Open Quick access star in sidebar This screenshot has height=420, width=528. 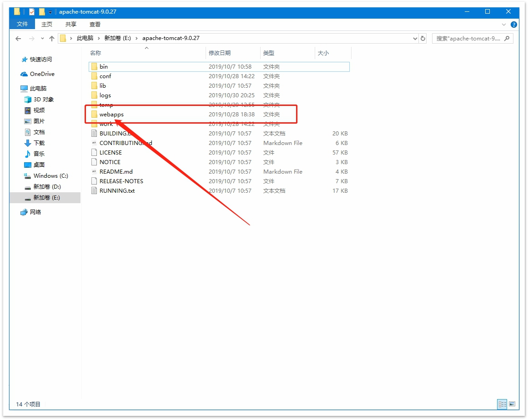[x=25, y=60]
